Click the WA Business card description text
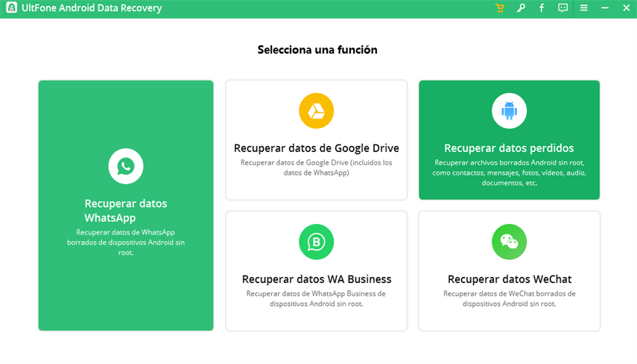The image size is (637, 364). 316,298
